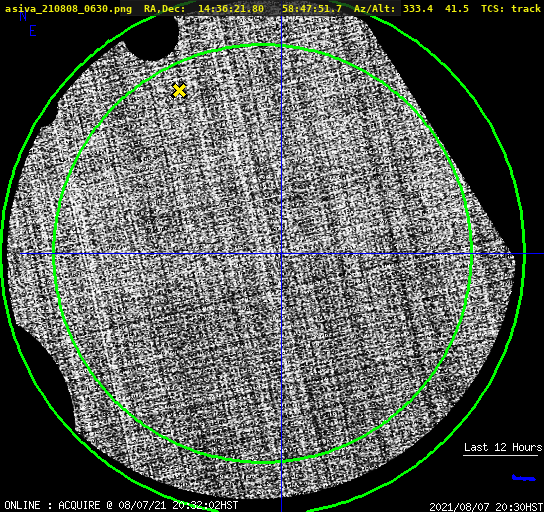Click the Dec value 58:47:51.7
This screenshot has width=544, height=512.
coord(312,8)
